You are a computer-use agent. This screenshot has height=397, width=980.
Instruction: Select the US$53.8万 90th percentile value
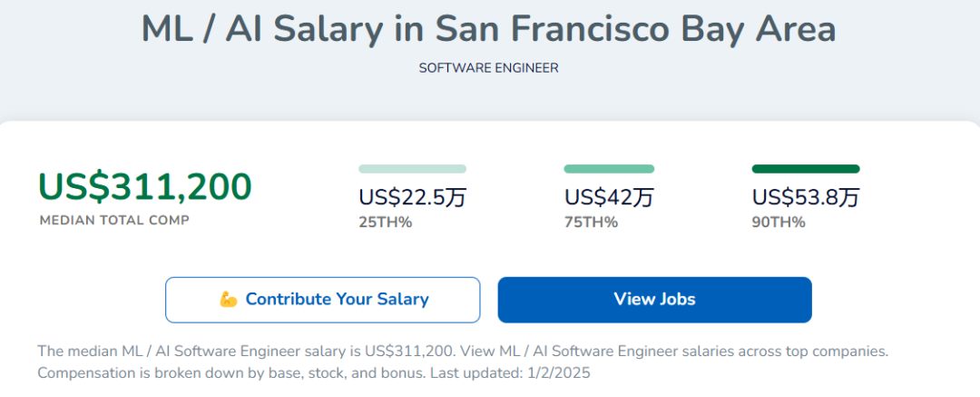click(x=806, y=197)
